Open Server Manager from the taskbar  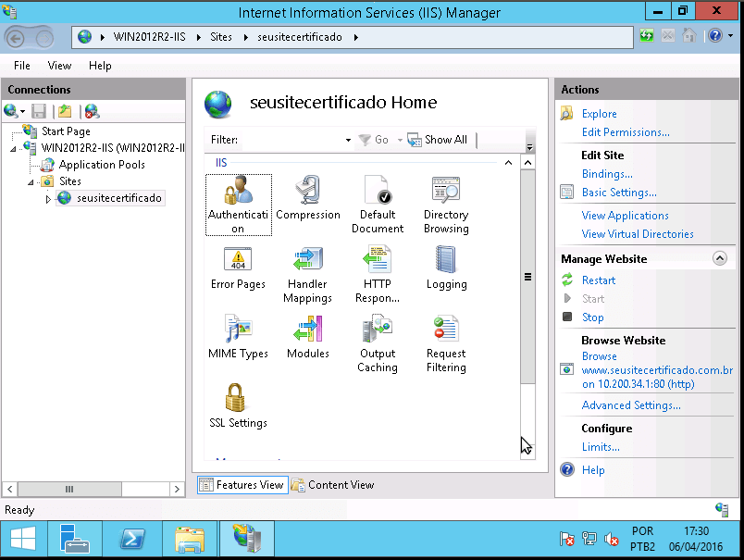pyautogui.click(x=75, y=539)
